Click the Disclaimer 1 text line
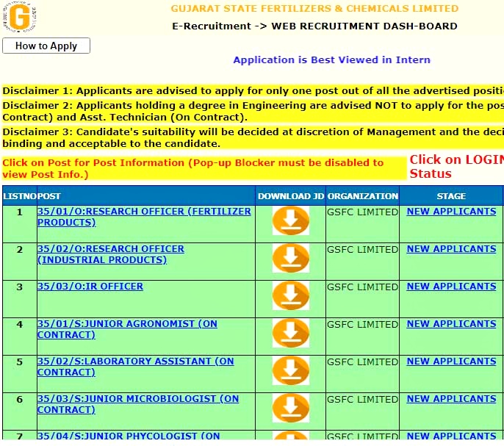This screenshot has width=504, height=446. tap(253, 91)
